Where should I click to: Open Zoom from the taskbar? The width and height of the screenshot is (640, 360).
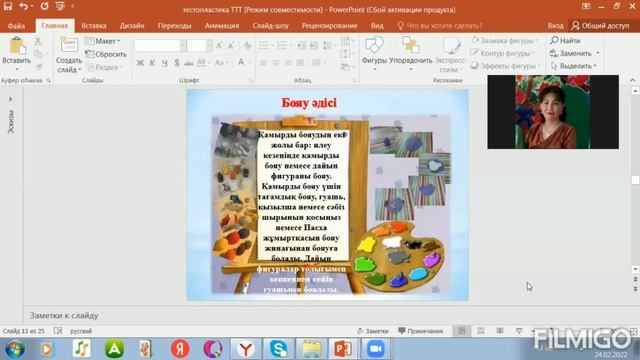coord(376,349)
